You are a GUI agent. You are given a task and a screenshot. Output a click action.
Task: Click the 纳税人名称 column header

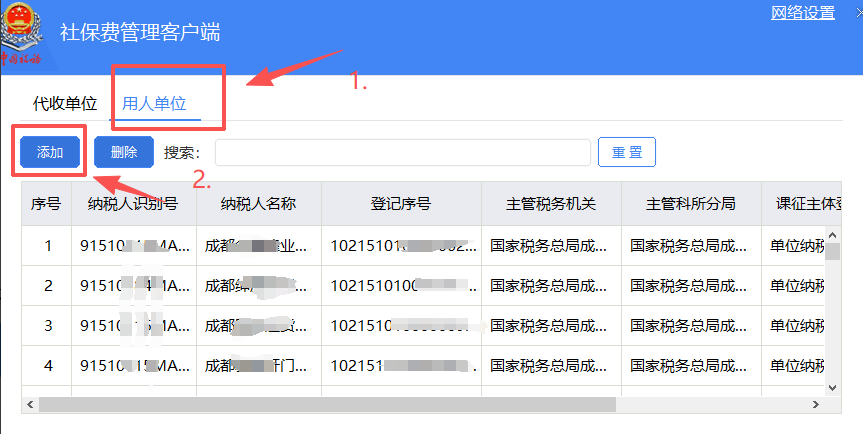click(x=258, y=204)
